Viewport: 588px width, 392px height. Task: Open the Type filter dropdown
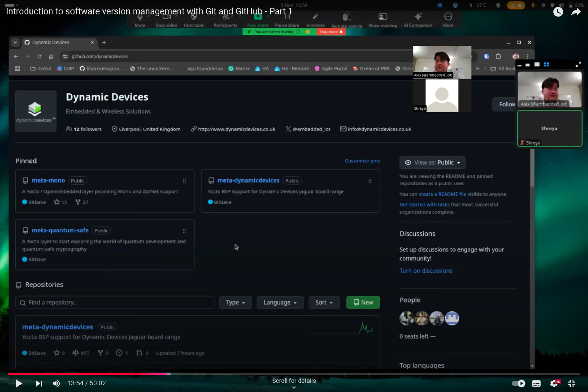tap(235, 303)
